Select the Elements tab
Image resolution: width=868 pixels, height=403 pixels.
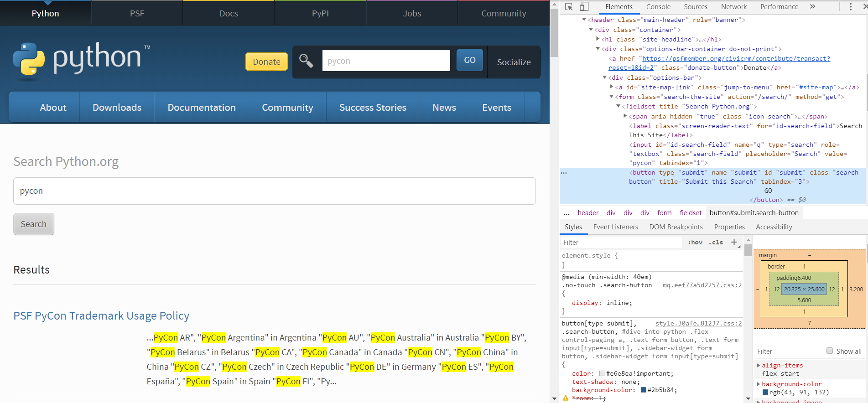click(619, 6)
